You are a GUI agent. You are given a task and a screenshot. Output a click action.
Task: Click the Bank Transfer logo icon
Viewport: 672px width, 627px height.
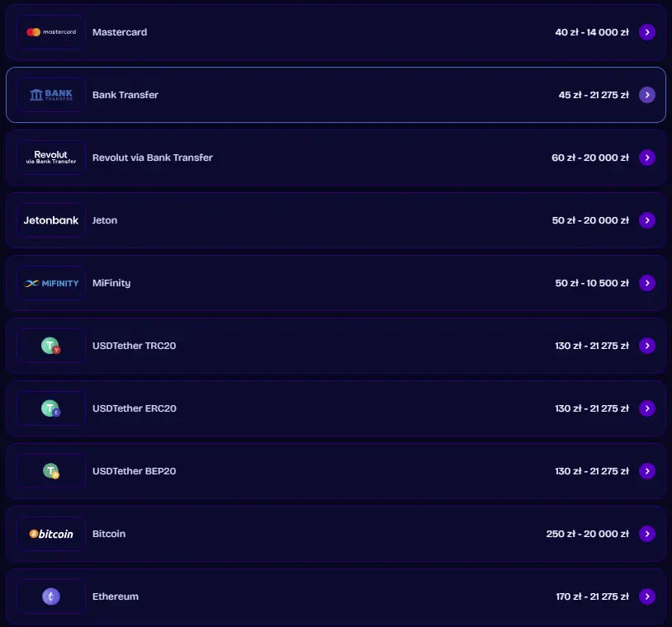[51, 95]
